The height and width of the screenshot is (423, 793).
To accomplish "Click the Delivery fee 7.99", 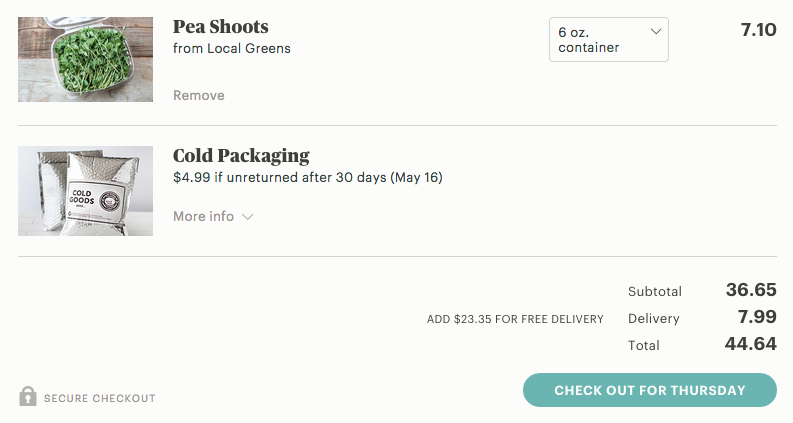I will click(757, 317).
